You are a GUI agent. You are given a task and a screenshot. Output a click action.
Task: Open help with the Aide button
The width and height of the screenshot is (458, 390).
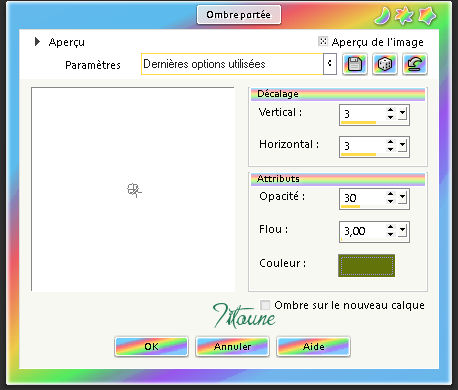coord(313,347)
